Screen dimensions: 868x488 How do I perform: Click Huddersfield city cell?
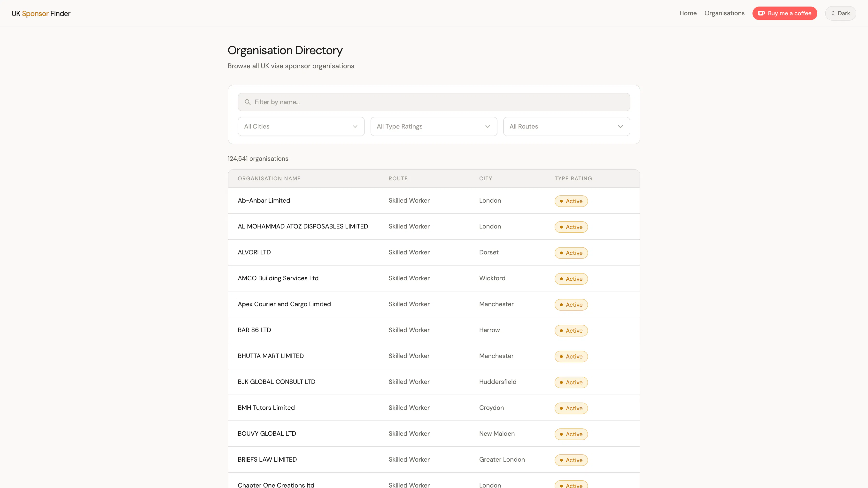click(x=498, y=382)
